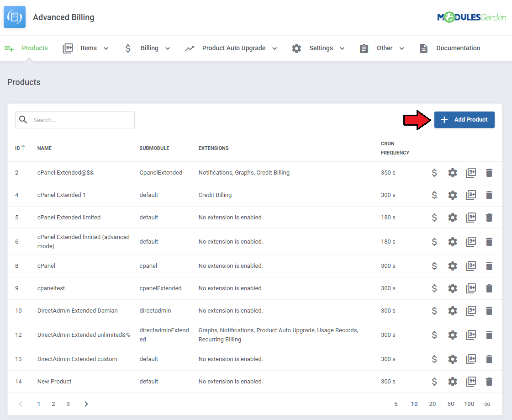Click the ModulesGarden logo
The height and width of the screenshot is (420, 512).
(471, 17)
